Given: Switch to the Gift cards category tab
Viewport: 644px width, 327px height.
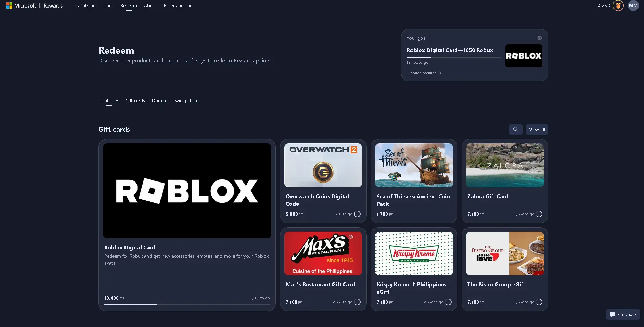Looking at the screenshot, I should click(x=135, y=101).
